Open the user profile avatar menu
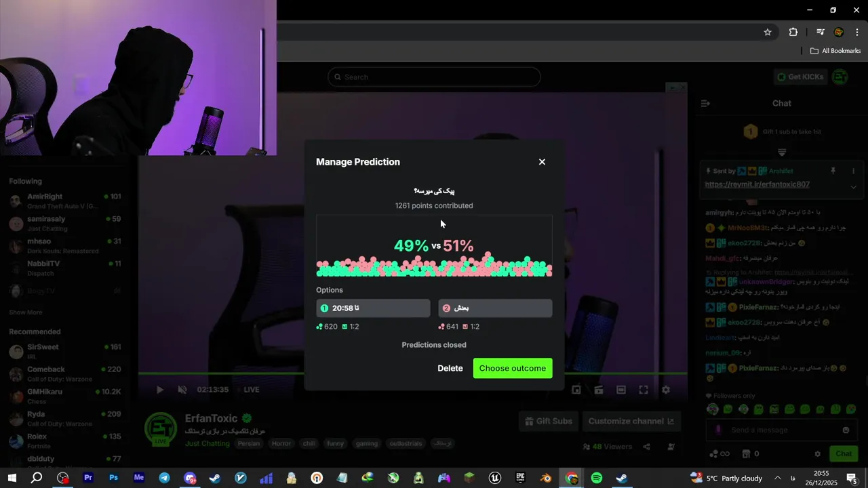 840,77
